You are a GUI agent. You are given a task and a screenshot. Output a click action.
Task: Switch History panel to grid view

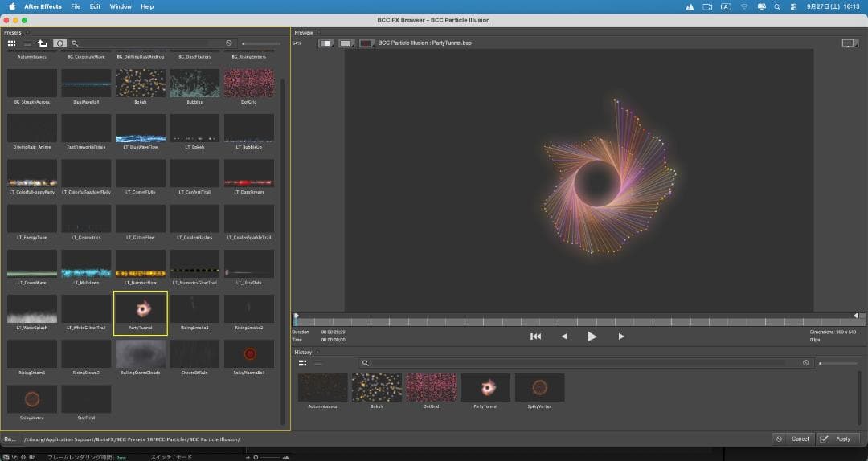point(303,363)
